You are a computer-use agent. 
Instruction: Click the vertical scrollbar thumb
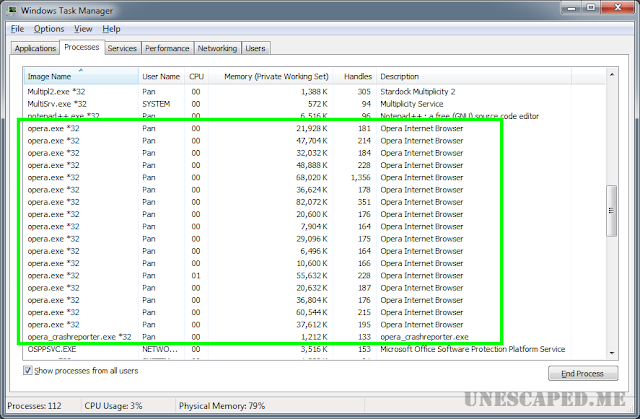611,211
